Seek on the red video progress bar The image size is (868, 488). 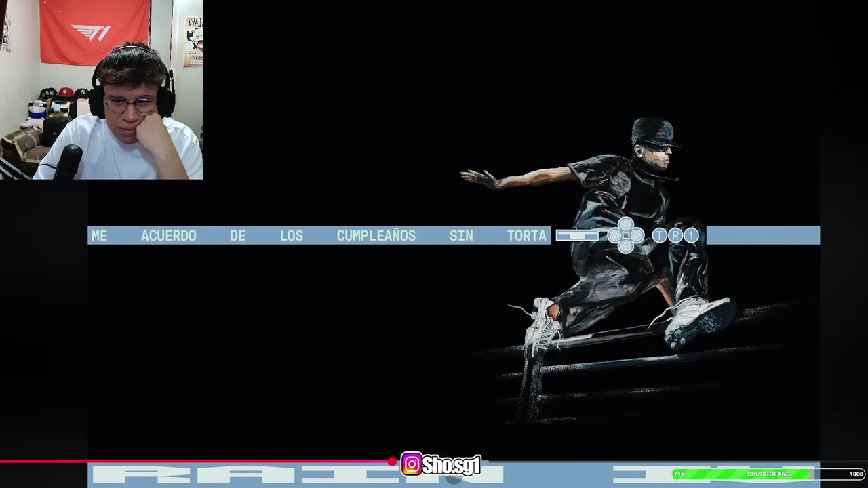[x=196, y=462]
